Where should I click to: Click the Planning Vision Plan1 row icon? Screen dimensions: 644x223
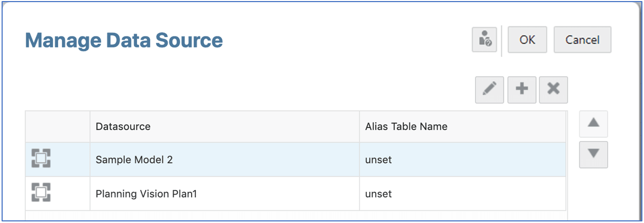click(41, 193)
